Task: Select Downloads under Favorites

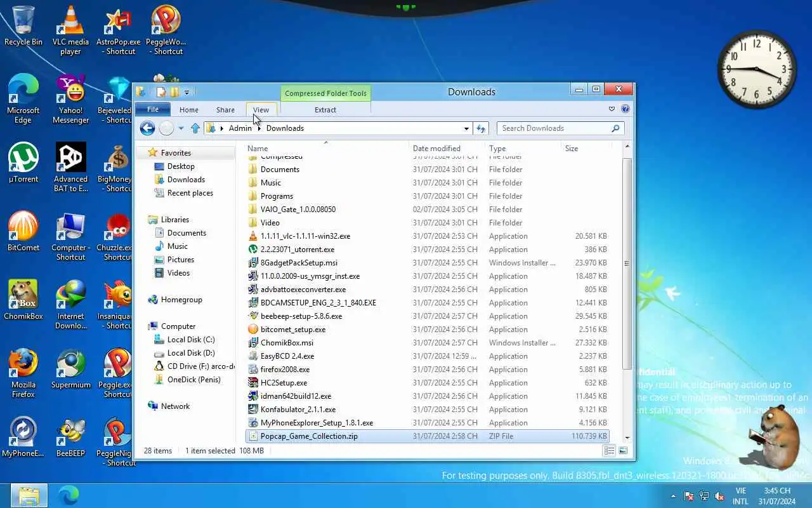Action: pos(186,180)
